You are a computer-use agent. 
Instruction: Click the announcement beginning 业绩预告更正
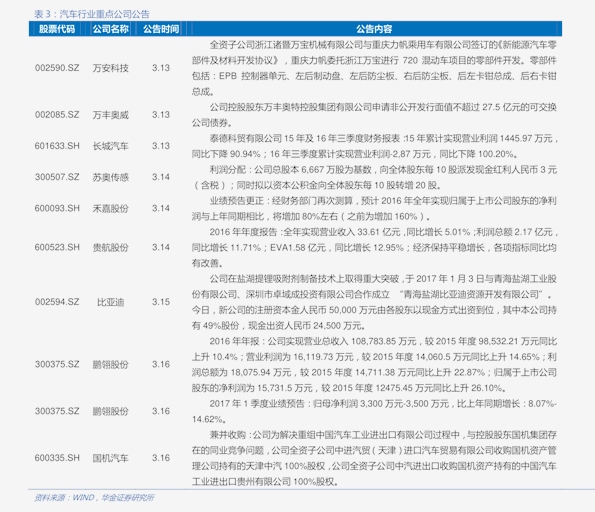(374, 208)
